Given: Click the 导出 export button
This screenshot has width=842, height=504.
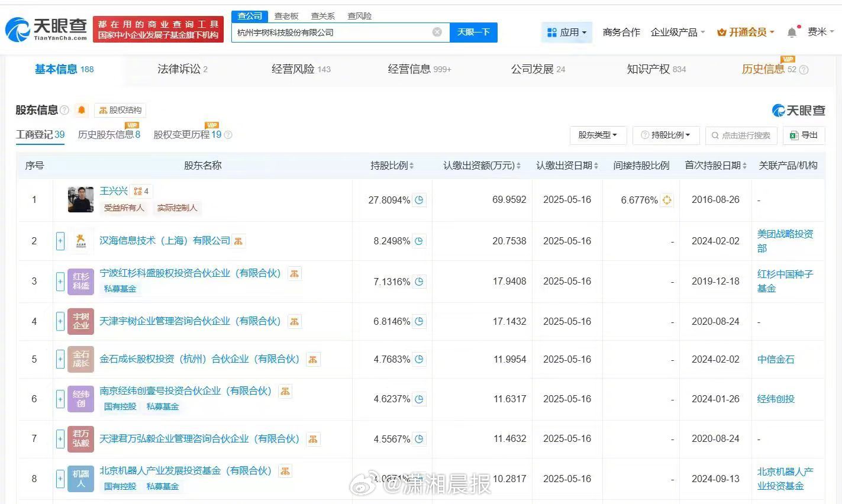Looking at the screenshot, I should [804, 135].
